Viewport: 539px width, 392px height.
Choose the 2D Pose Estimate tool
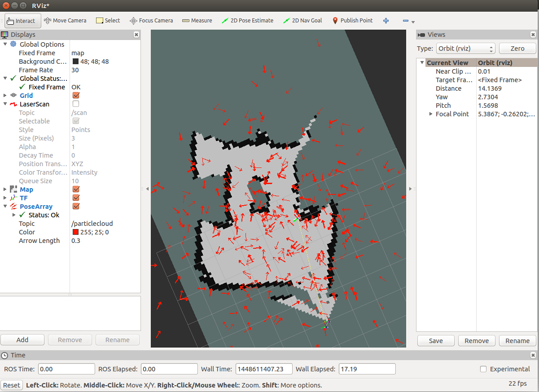pos(248,21)
